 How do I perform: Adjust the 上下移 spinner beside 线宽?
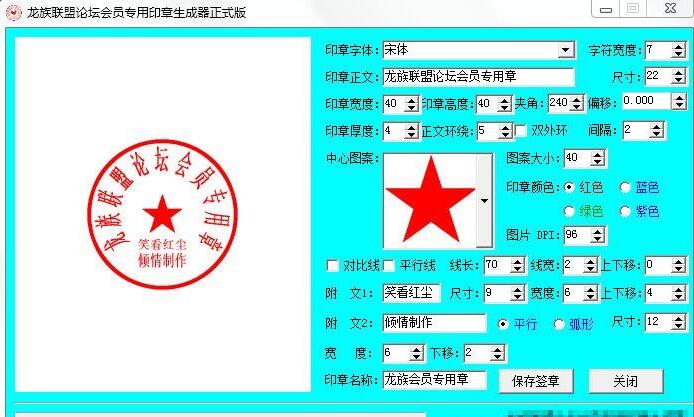678,266
